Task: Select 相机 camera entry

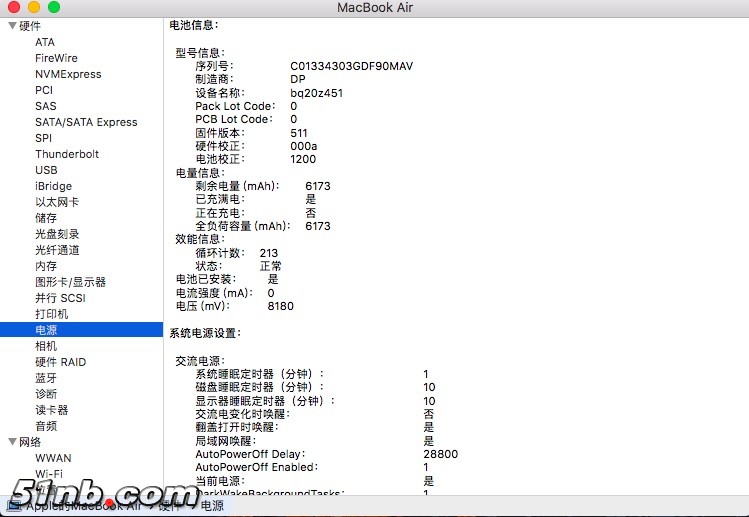Action: tap(46, 346)
